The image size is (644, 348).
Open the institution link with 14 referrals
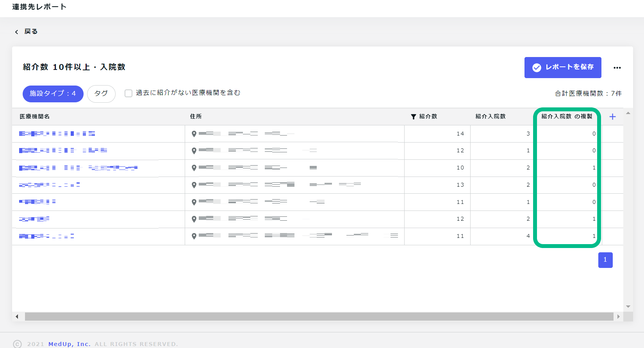57,134
